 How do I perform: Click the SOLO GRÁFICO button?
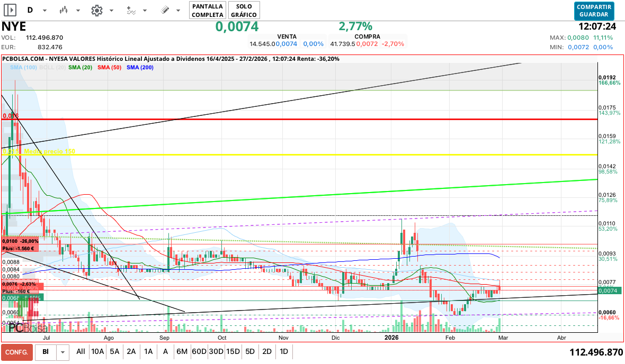(x=244, y=11)
